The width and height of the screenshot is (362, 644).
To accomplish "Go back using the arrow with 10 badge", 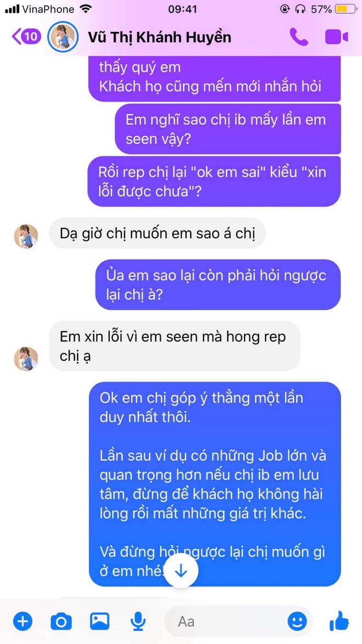I will (26, 37).
